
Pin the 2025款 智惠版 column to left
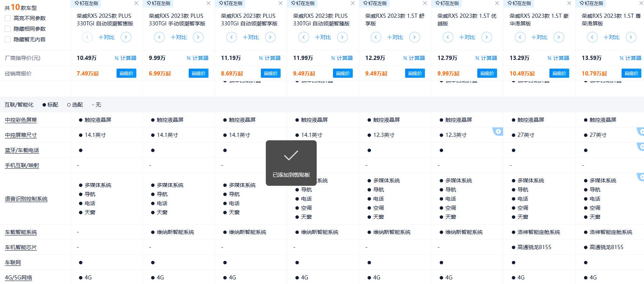(x=87, y=3)
